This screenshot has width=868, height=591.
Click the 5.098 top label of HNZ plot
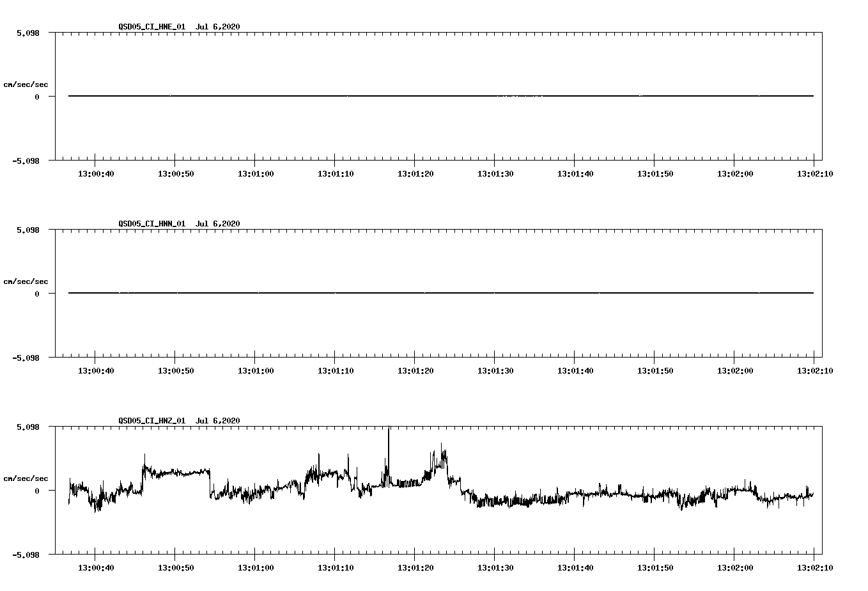[x=28, y=427]
